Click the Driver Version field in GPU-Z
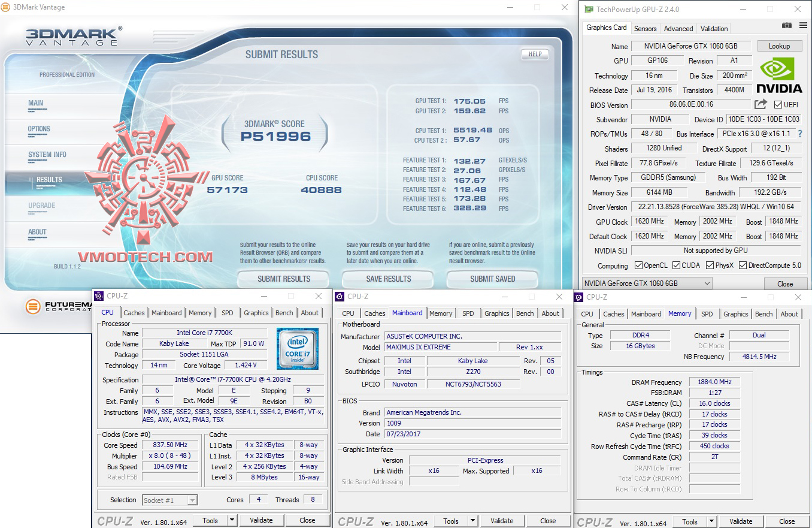 [x=714, y=207]
